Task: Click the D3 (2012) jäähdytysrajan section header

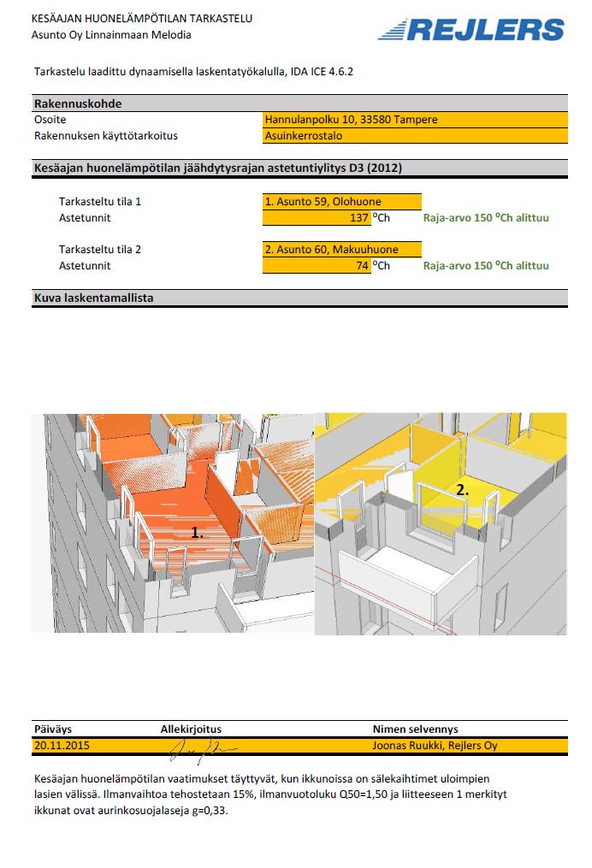Action: 299,168
